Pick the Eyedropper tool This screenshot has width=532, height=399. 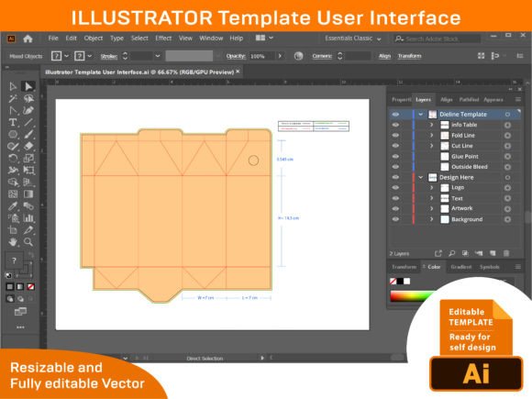tap(13, 205)
